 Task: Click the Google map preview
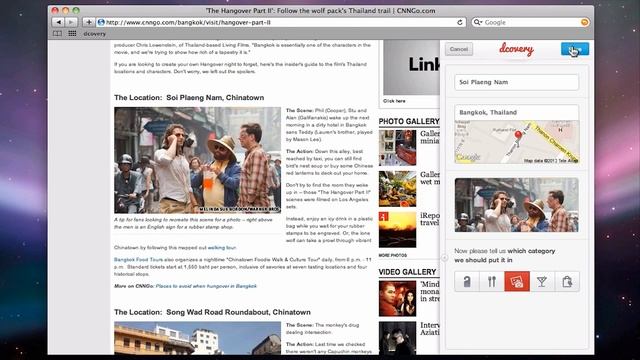tap(517, 142)
